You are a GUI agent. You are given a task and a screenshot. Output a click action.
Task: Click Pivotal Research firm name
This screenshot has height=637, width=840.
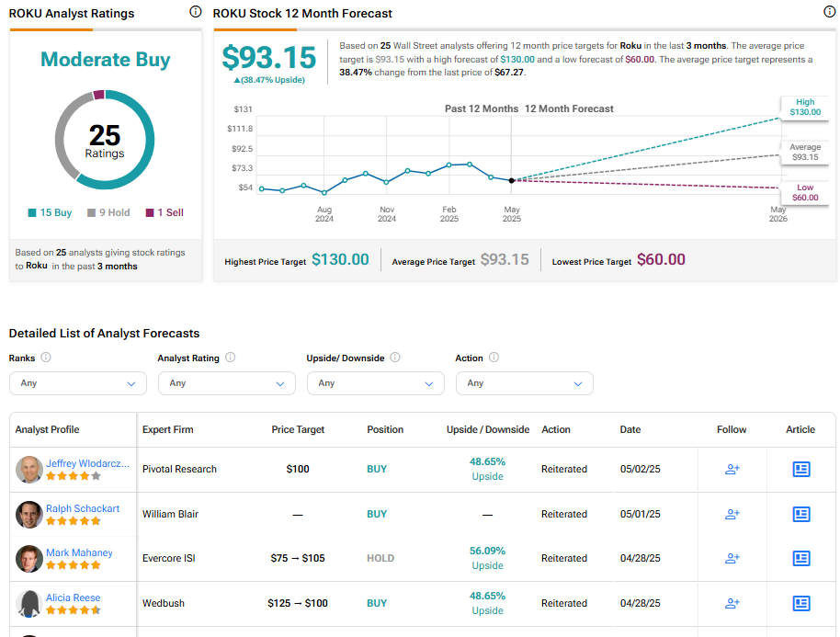179,470
